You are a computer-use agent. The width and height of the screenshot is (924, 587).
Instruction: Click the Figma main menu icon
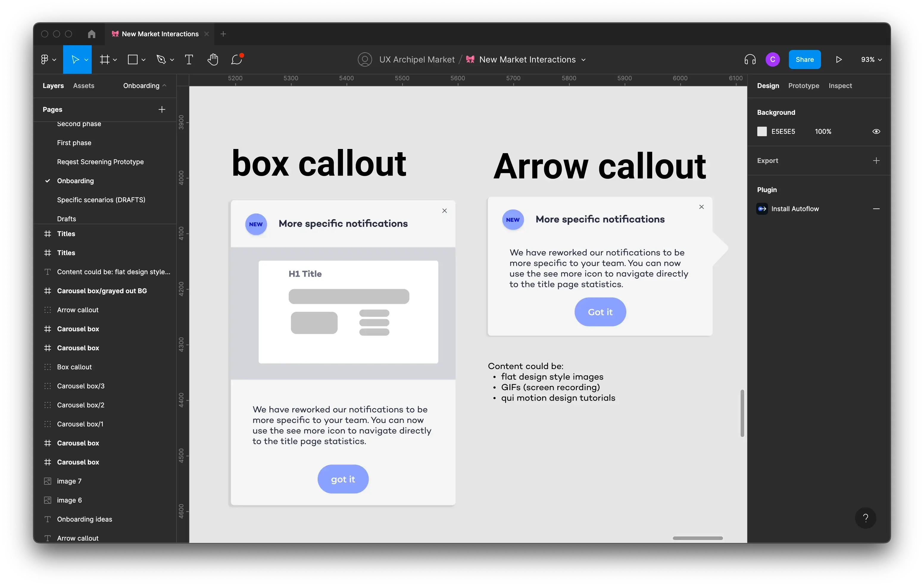click(45, 59)
